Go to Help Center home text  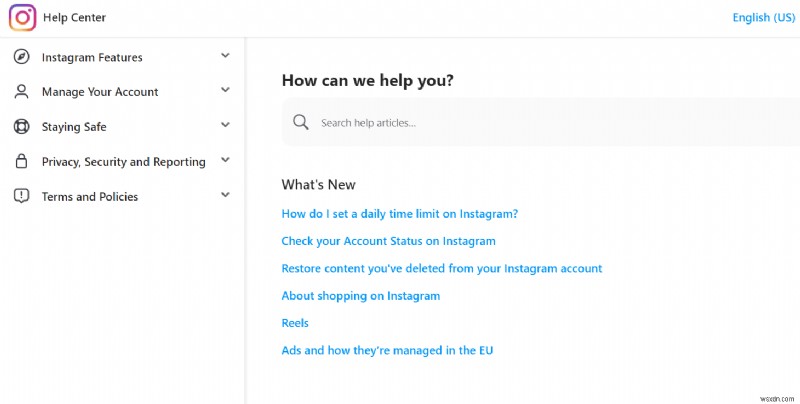[74, 17]
